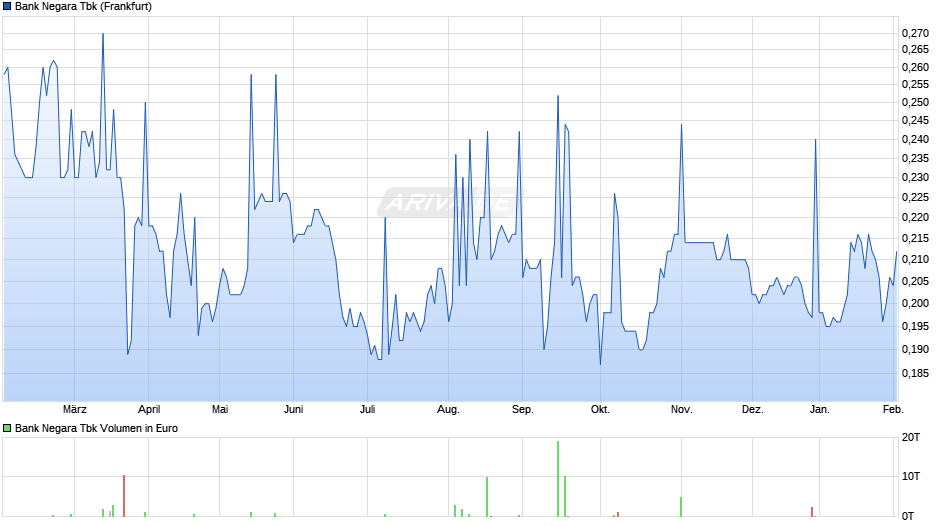Image resolution: width=940 pixels, height=526 pixels.
Task: Click the green volume bar at start of November
Action: 681,507
